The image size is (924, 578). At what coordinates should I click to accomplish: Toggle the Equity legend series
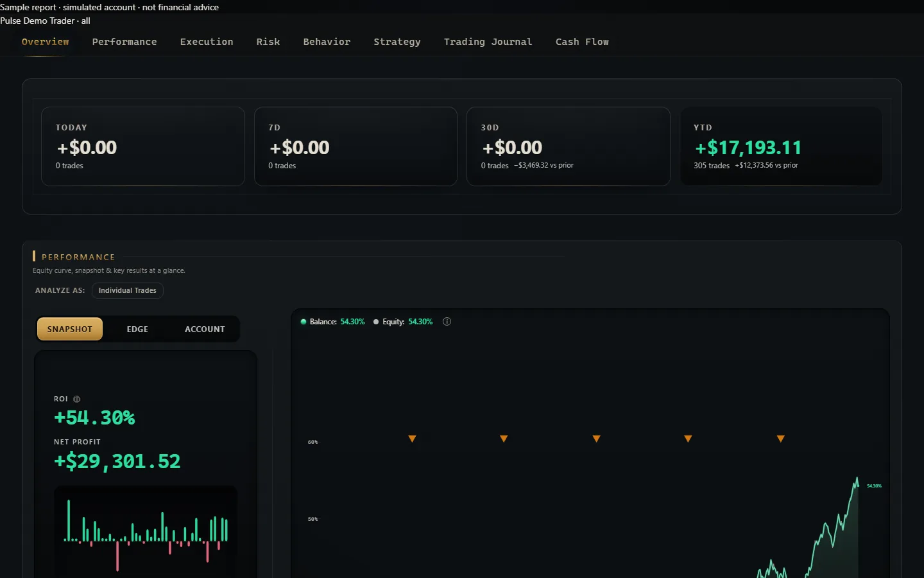(x=403, y=322)
